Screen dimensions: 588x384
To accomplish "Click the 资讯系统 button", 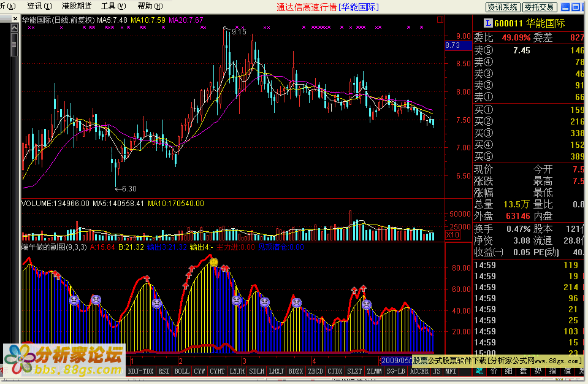I will pos(503,7).
